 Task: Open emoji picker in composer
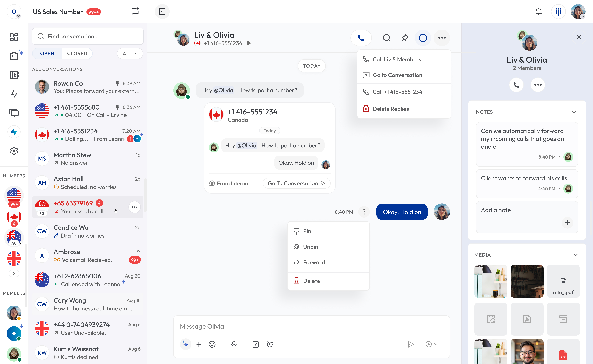click(212, 344)
